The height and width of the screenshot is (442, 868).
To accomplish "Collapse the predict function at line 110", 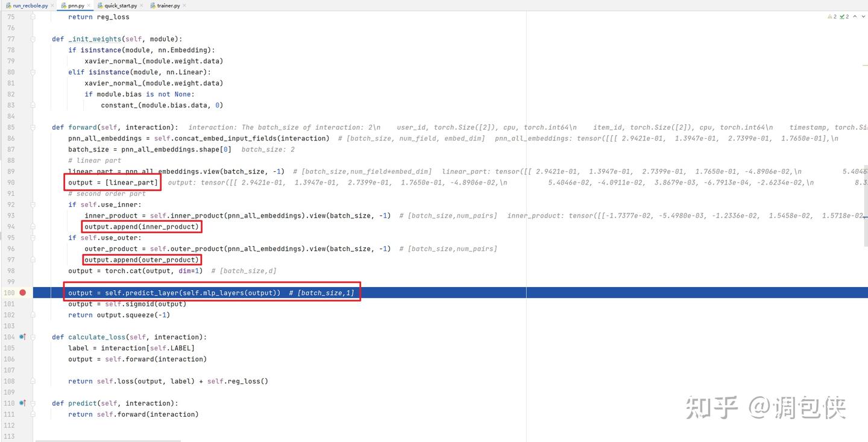I will point(33,403).
